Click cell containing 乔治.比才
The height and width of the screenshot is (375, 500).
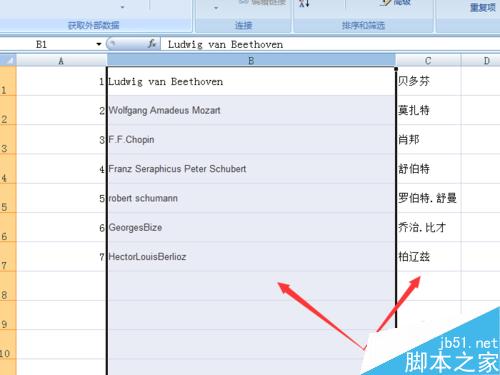(429, 227)
